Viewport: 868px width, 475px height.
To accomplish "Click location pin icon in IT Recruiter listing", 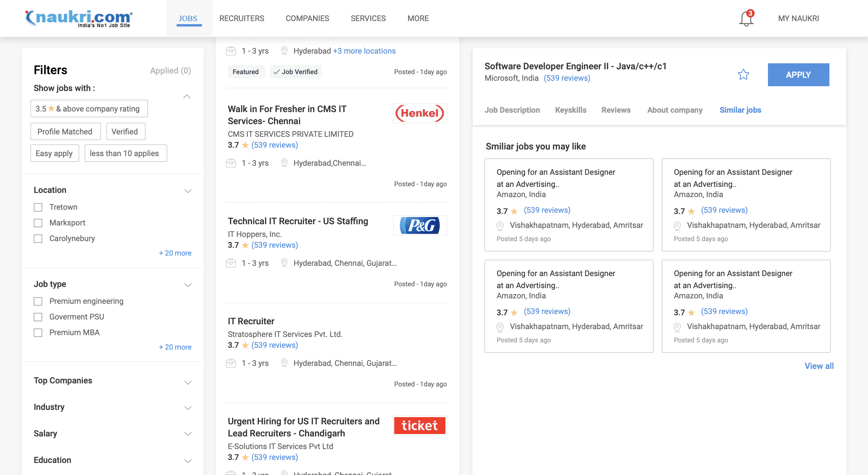I will click(284, 363).
